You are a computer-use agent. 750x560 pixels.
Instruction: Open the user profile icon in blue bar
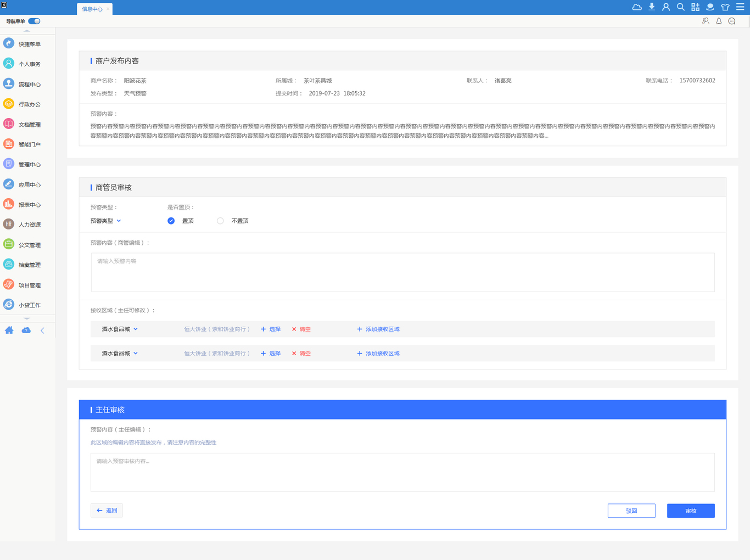(666, 7)
